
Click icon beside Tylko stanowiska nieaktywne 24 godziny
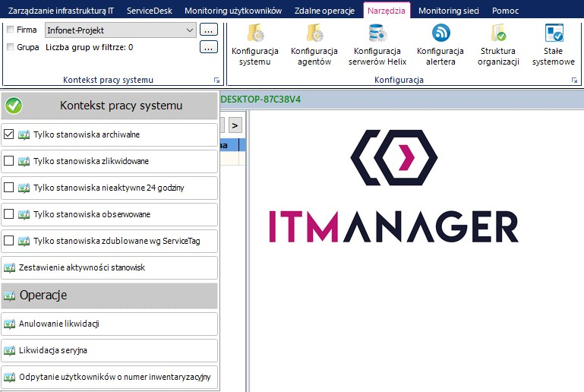24,188
